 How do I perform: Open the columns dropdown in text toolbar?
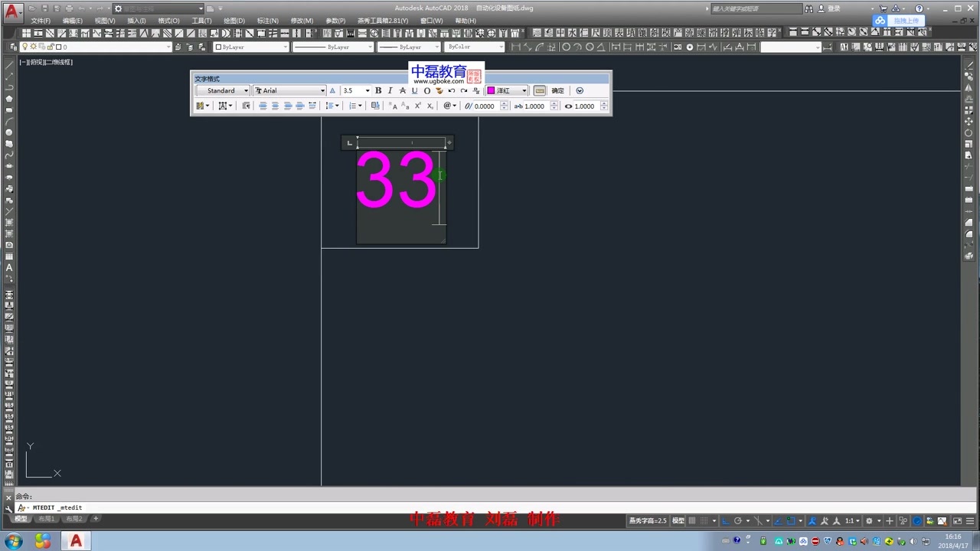[202, 106]
